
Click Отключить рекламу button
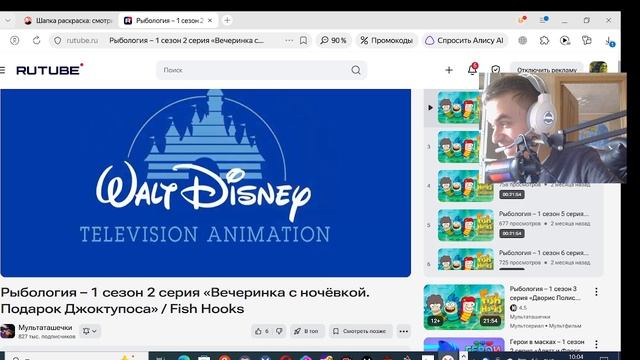547,70
